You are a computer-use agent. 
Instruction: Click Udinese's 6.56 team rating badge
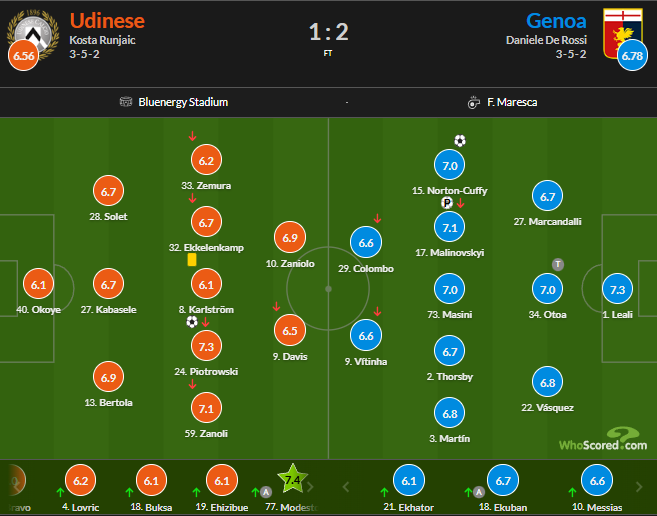pyautogui.click(x=24, y=56)
